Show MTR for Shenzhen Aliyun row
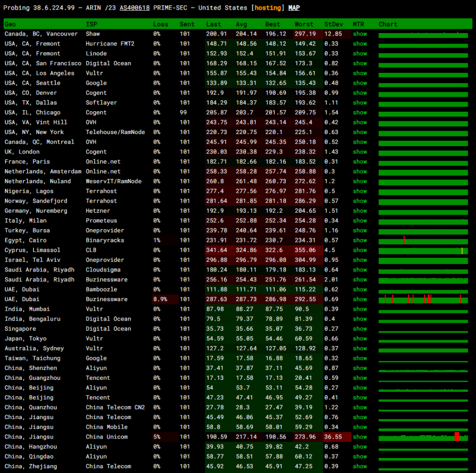This screenshot has height=473, width=476. pyautogui.click(x=360, y=368)
